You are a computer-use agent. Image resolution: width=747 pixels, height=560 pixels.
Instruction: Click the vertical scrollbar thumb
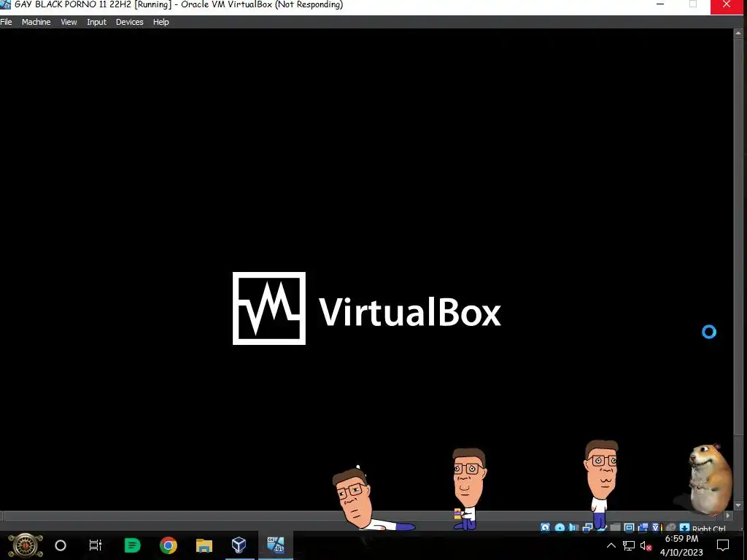(x=738, y=236)
